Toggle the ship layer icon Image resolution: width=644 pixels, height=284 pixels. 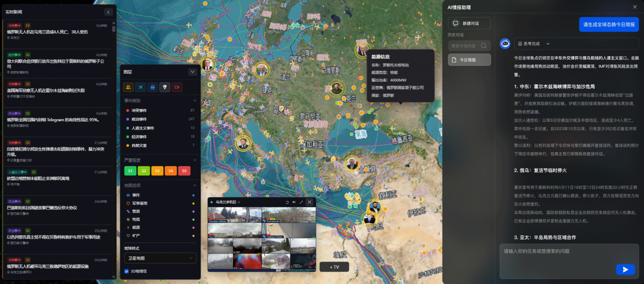point(153,87)
